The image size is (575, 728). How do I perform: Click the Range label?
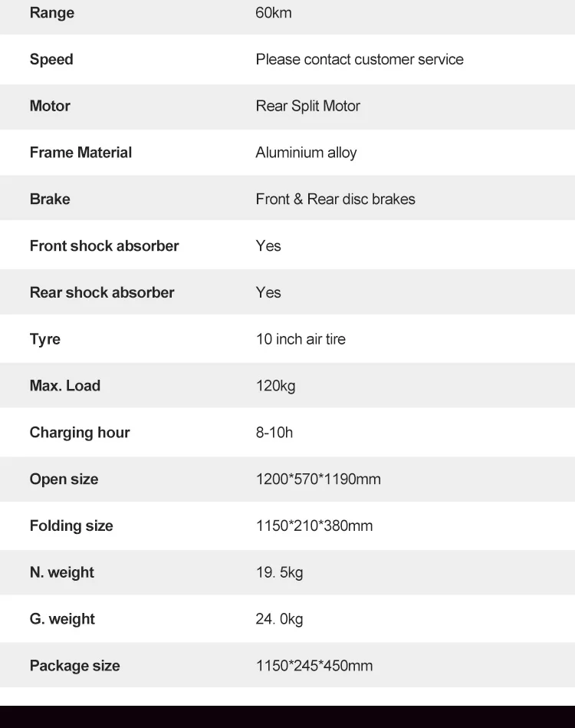pyautogui.click(x=52, y=12)
